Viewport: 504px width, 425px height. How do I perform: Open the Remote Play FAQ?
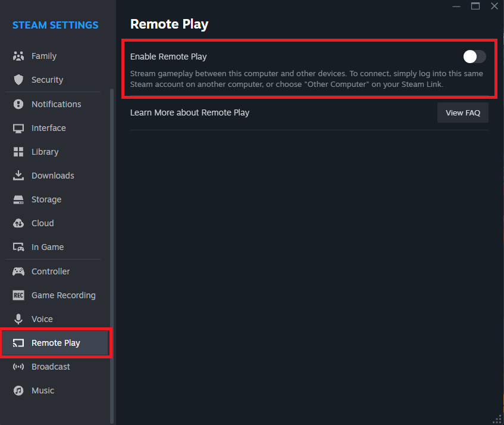click(x=462, y=112)
